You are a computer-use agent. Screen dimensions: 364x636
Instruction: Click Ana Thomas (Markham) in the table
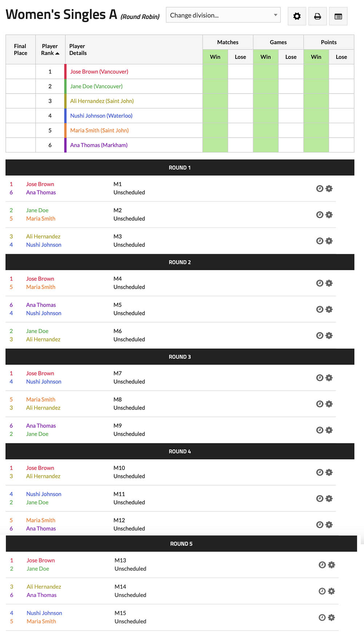coord(99,145)
